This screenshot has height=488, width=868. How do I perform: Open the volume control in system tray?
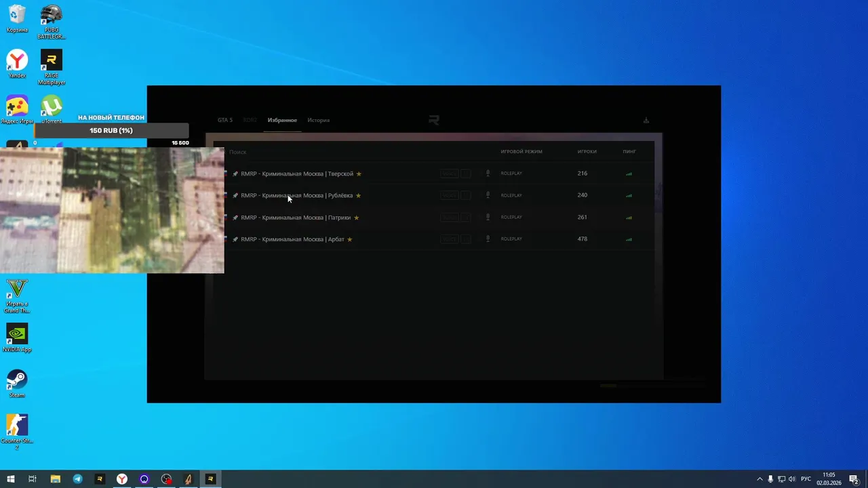[792, 479]
